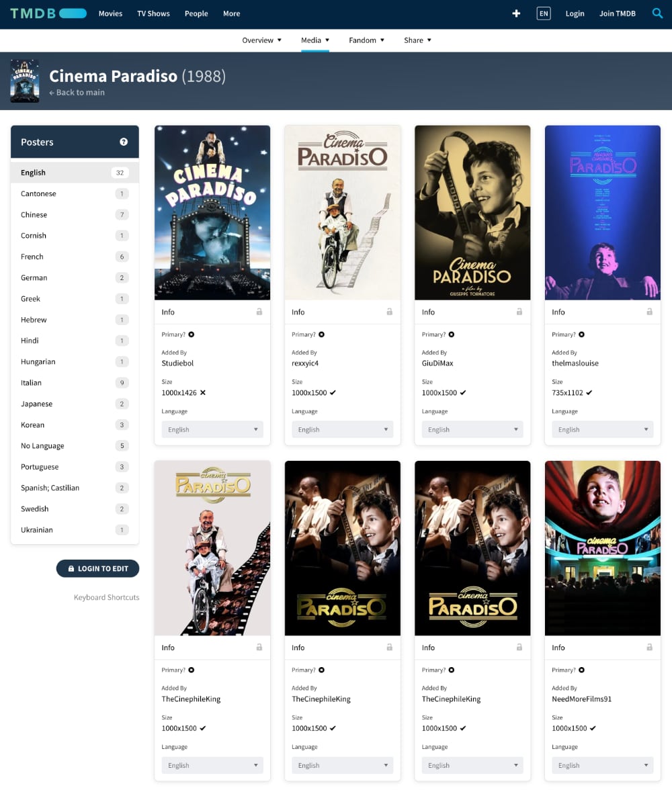Expand the Share dropdown menu
Viewport: 672px width, 790px height.
pos(417,40)
